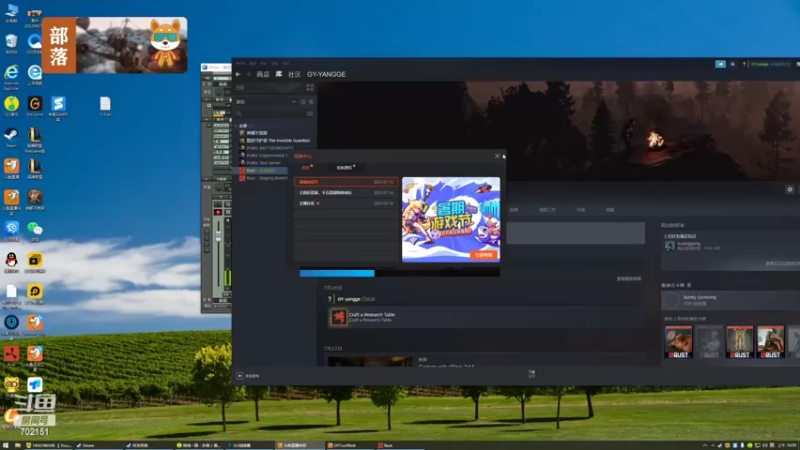Image resolution: width=800 pixels, height=450 pixels.
Task: Open the third Rust trading card
Action: point(740,342)
